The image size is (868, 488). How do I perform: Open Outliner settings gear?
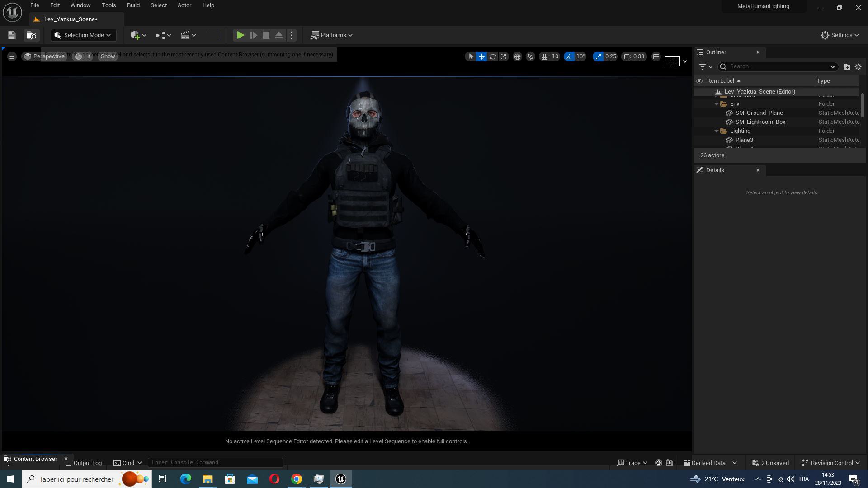pos(858,67)
